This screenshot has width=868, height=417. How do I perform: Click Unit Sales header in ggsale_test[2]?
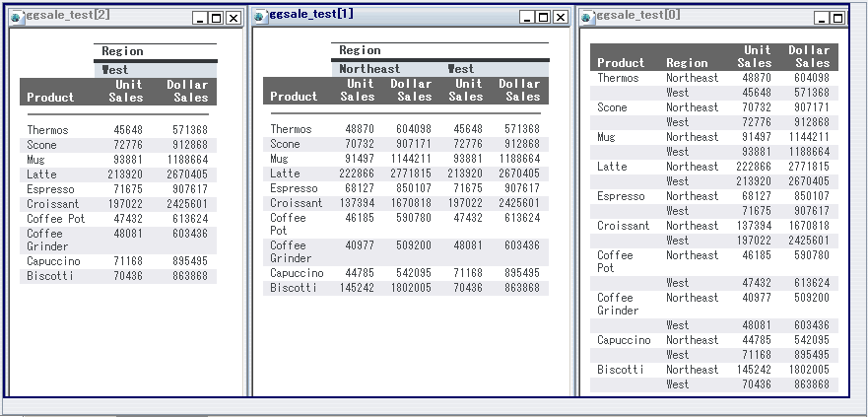click(x=126, y=92)
